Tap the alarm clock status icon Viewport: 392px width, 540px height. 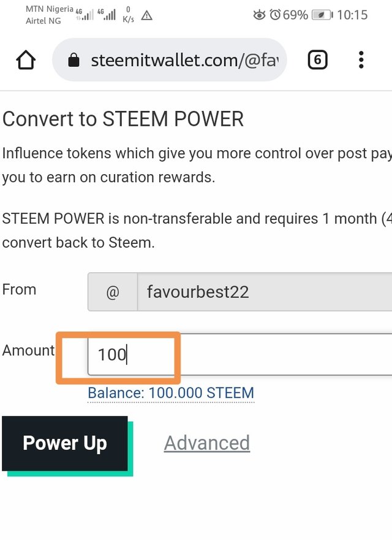(275, 15)
